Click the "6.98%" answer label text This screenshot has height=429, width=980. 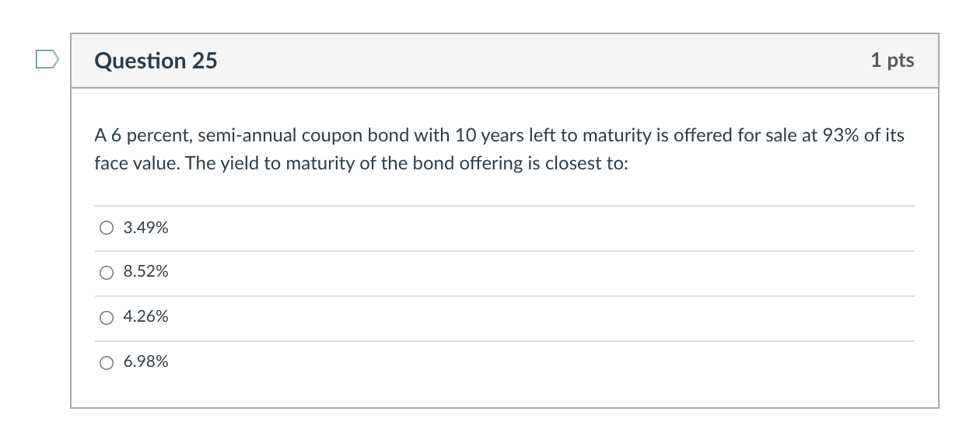(x=145, y=362)
